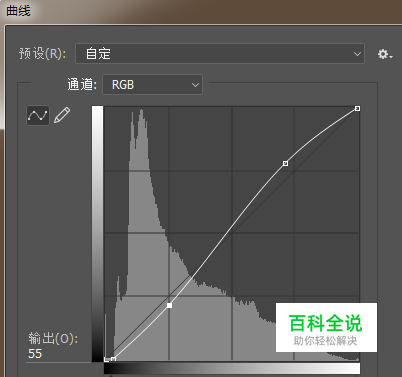The height and width of the screenshot is (377, 402).
Task: Click the 预设(R) label
Action: [42, 53]
